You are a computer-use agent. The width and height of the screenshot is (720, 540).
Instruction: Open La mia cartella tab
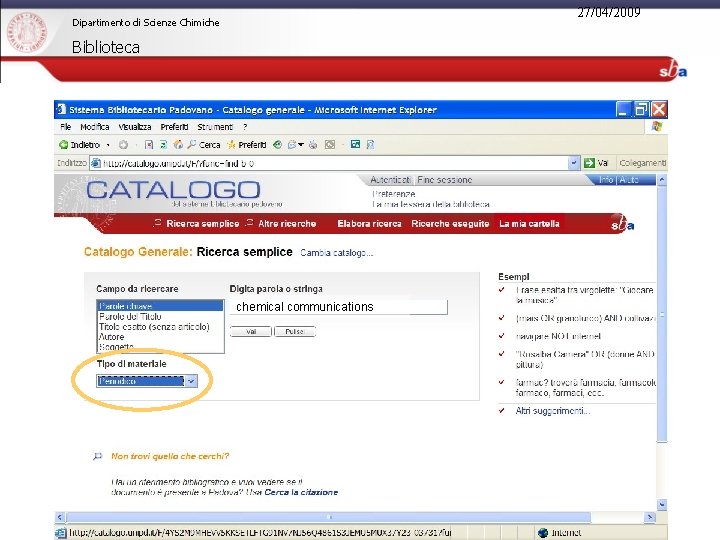pos(529,224)
